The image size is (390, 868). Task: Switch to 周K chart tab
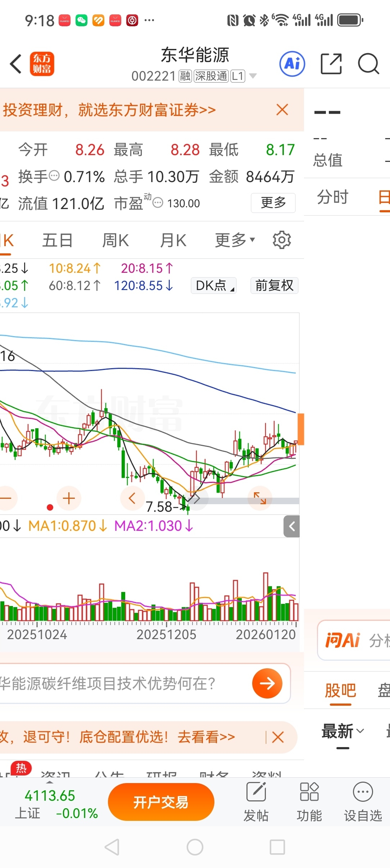pos(115,240)
